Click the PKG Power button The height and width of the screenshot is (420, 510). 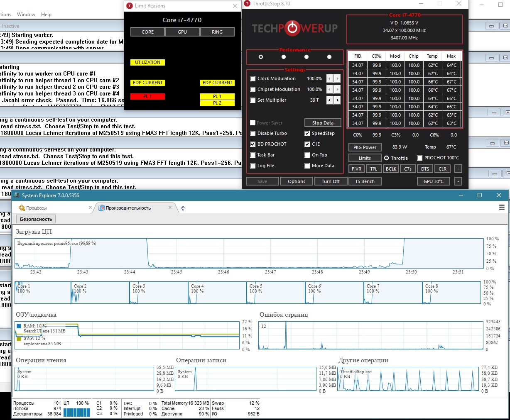click(365, 147)
